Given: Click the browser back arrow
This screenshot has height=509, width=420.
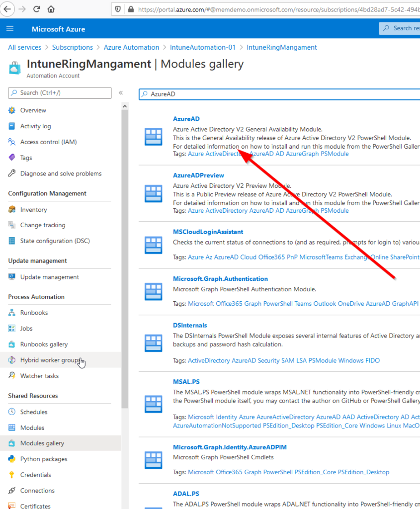Looking at the screenshot, I should 7,9.
